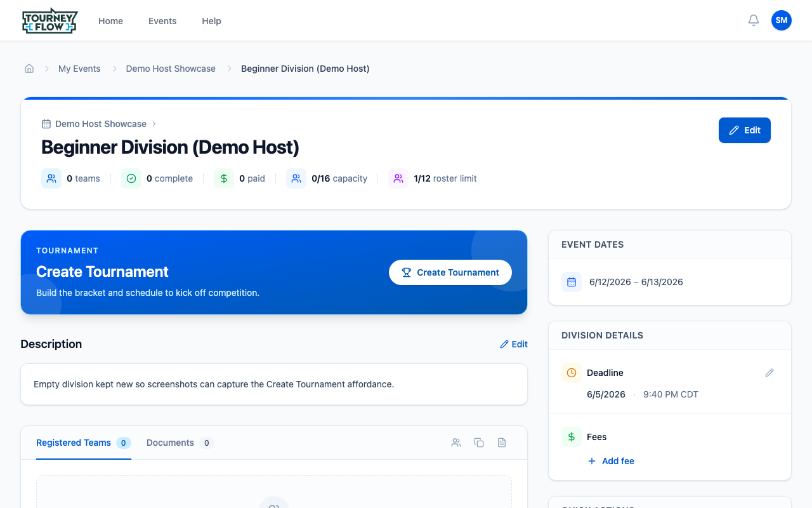Click the Beginner Division (Demo Host) breadcrumb
This screenshot has width=812, height=508.
click(x=305, y=69)
